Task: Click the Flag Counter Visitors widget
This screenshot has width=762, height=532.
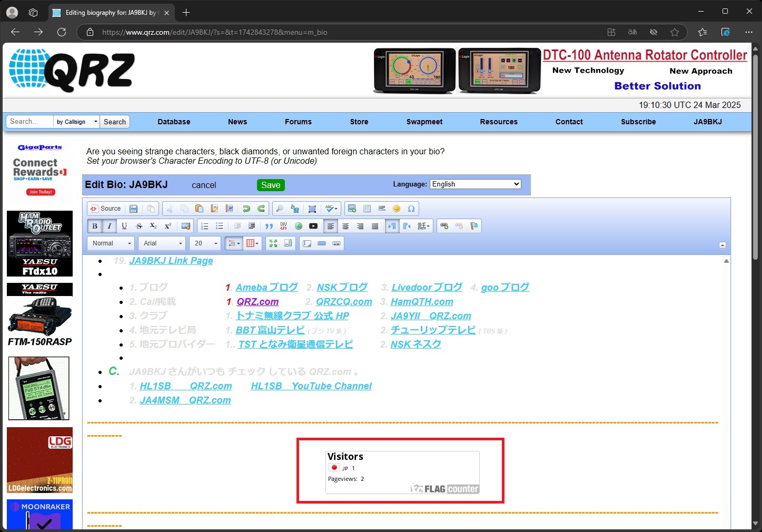Action: (402, 472)
